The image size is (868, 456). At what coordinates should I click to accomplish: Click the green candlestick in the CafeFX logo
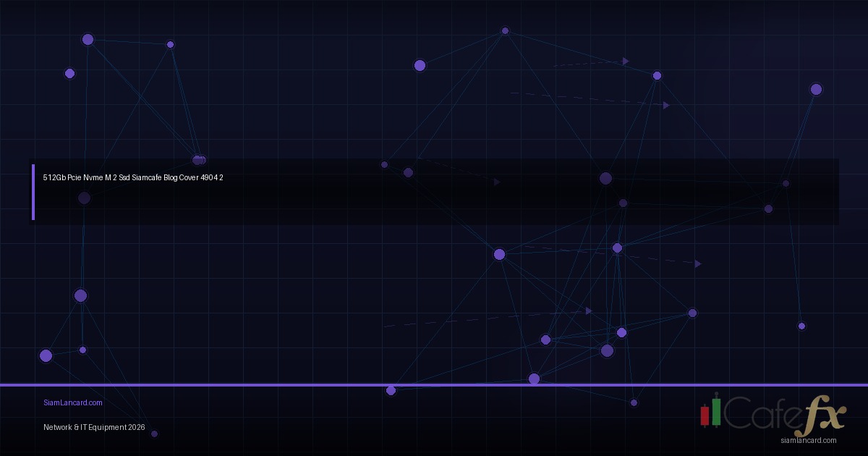716,410
